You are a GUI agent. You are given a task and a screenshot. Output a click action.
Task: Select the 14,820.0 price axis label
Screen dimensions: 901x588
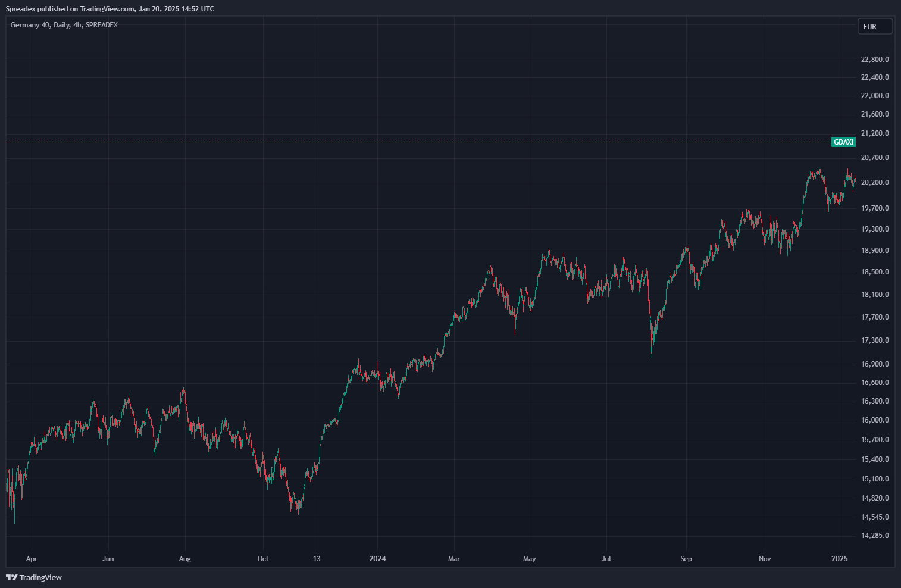point(875,498)
